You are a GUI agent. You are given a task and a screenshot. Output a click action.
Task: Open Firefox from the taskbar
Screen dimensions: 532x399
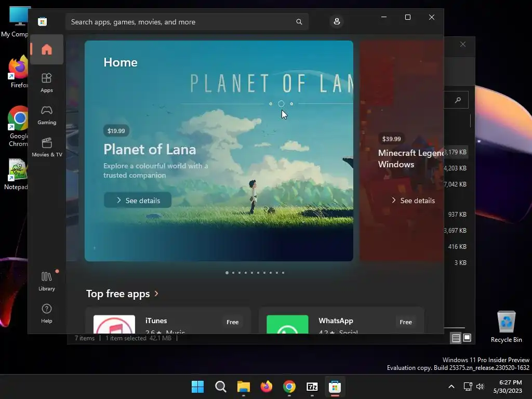[x=267, y=387]
